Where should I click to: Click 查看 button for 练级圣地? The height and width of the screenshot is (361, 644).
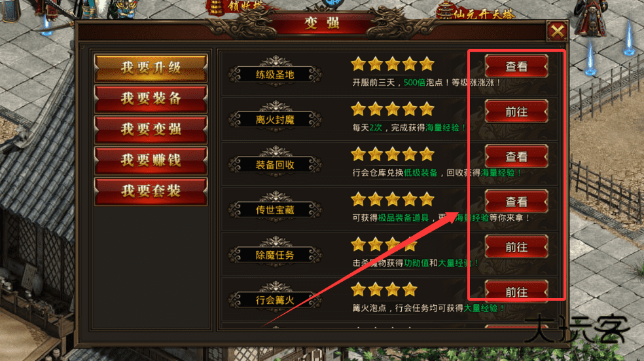pos(516,66)
